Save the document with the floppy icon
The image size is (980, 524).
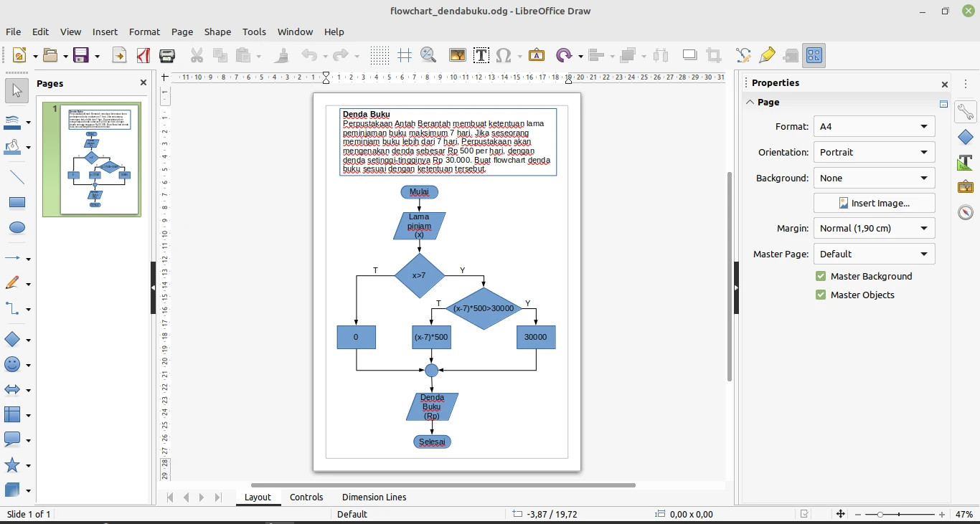[81, 55]
